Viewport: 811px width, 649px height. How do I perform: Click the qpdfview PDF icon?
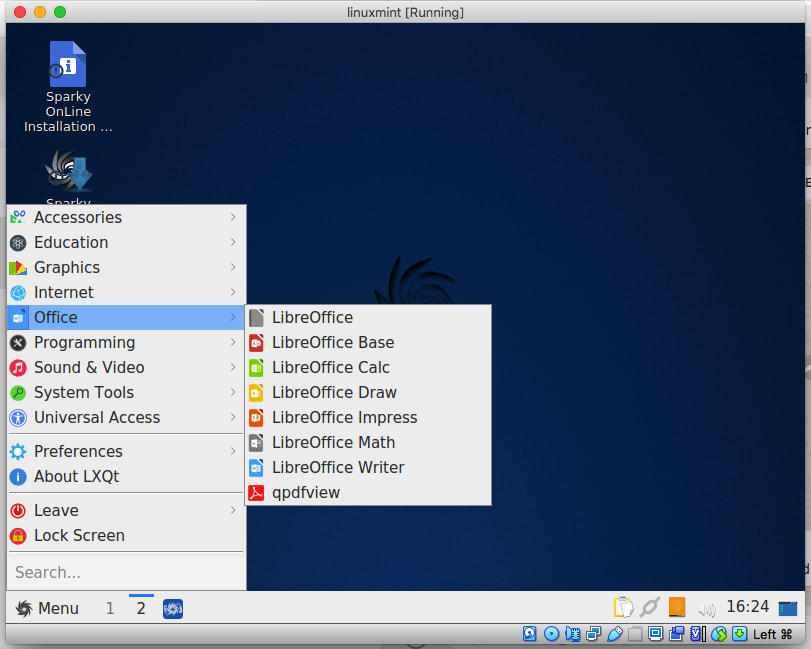pyautogui.click(x=256, y=492)
